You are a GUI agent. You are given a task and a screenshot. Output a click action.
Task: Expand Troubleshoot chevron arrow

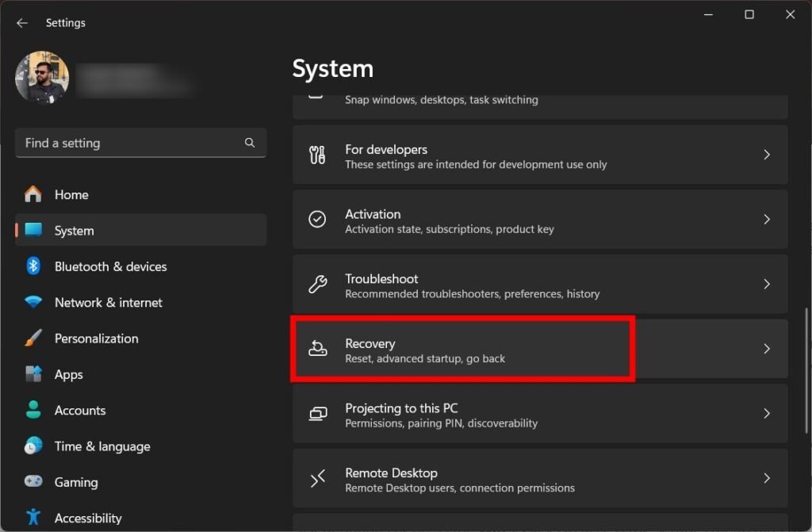pos(767,284)
